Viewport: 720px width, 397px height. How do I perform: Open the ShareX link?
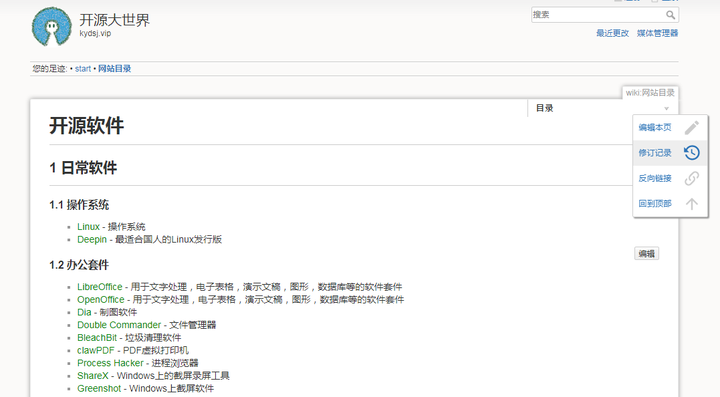pyautogui.click(x=93, y=376)
